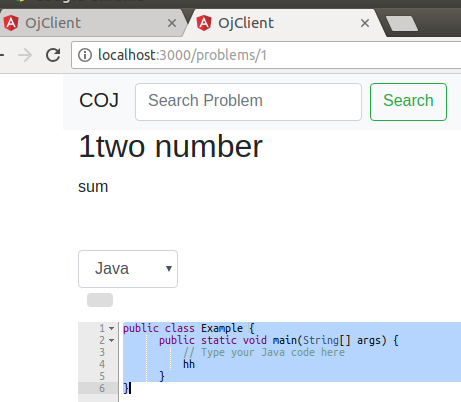Click the 'Type your Java code here' comment
The height and width of the screenshot is (402, 461).
pos(264,352)
